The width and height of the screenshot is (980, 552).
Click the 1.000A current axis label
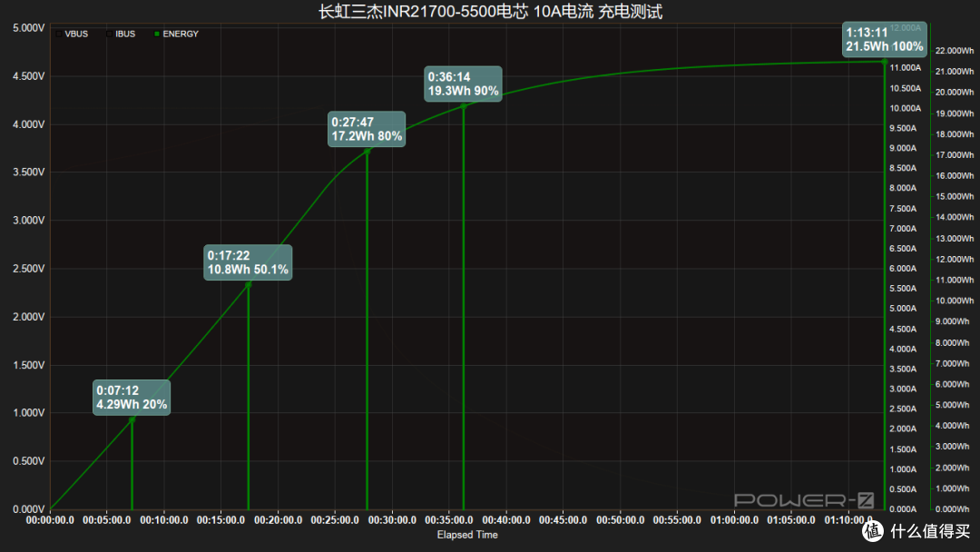point(903,468)
